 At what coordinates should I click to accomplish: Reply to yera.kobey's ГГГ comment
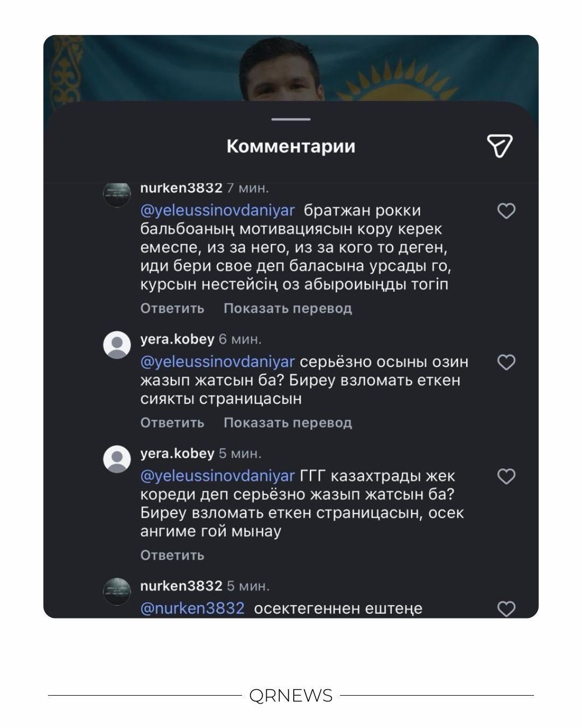pyautogui.click(x=172, y=555)
